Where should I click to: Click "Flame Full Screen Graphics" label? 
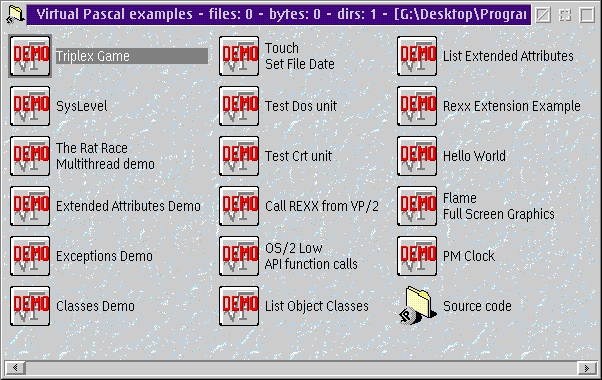point(499,206)
